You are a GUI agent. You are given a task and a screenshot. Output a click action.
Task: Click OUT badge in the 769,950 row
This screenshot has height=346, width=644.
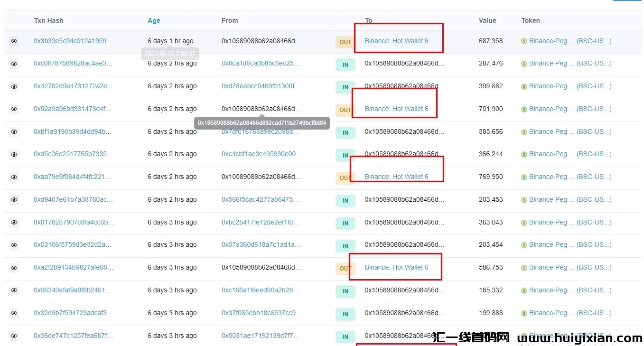pos(345,178)
